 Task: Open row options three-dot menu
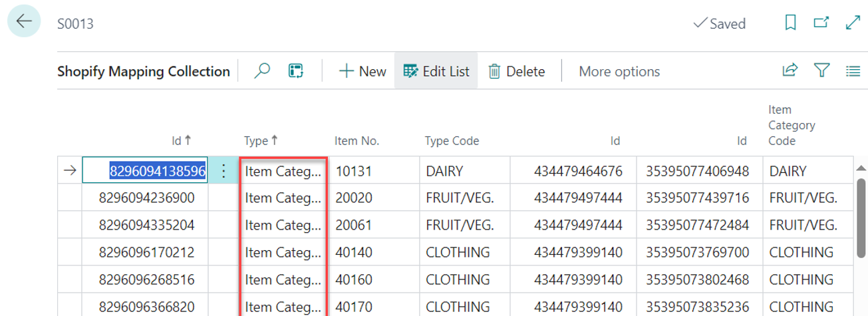(x=223, y=171)
